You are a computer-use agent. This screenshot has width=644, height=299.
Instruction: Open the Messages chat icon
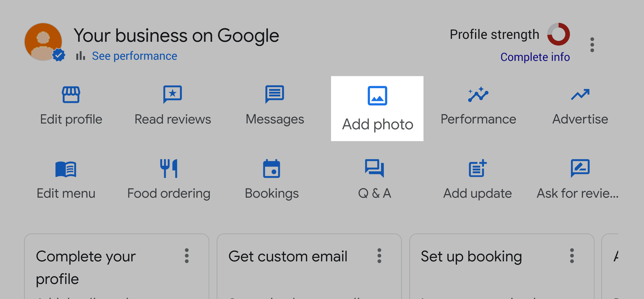pos(275,95)
